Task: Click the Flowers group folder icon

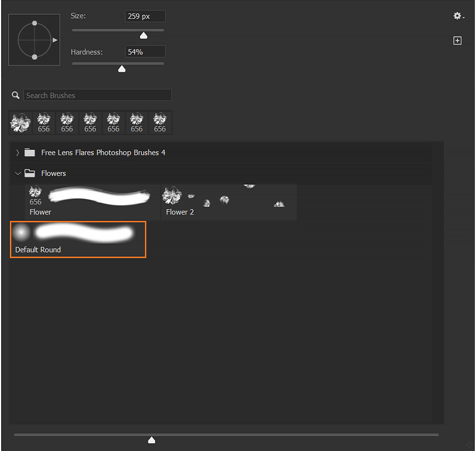Action: 30,174
